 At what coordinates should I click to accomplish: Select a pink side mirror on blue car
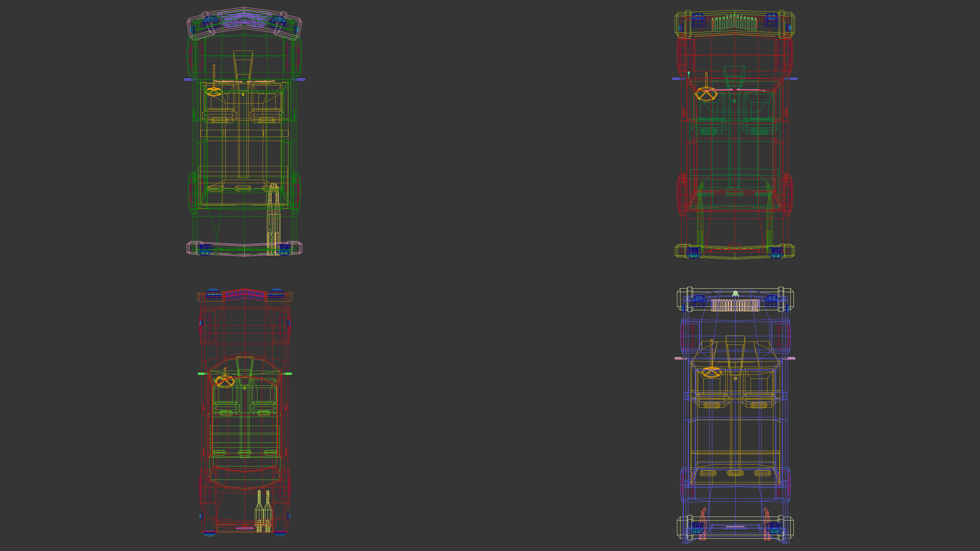(x=678, y=359)
